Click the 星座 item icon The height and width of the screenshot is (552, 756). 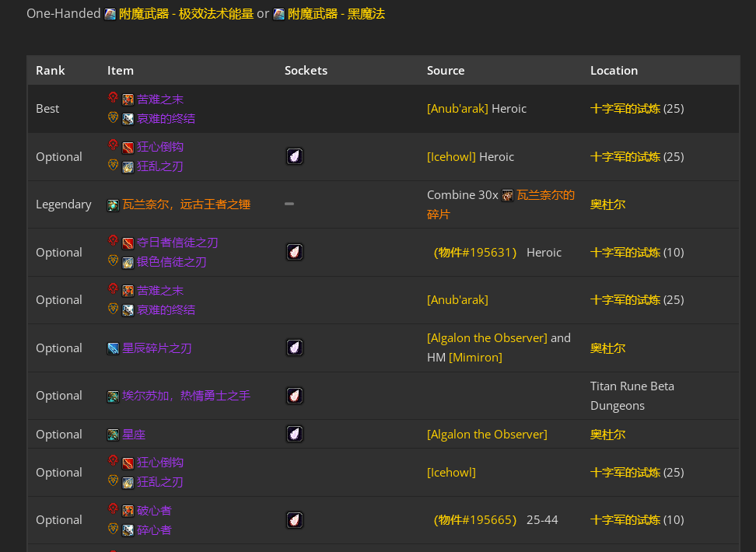click(113, 435)
